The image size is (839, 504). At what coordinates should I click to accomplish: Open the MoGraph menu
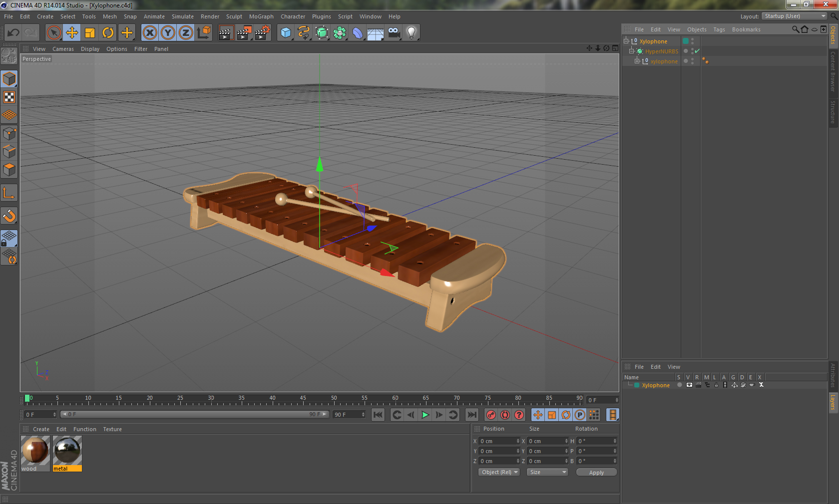[261, 16]
